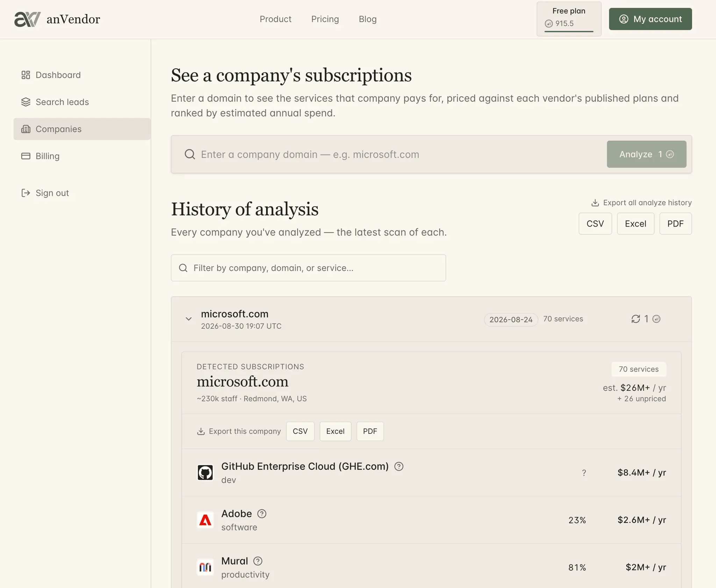Open the Pricing nav link
Screen dimensions: 716x588
(x=325, y=19)
